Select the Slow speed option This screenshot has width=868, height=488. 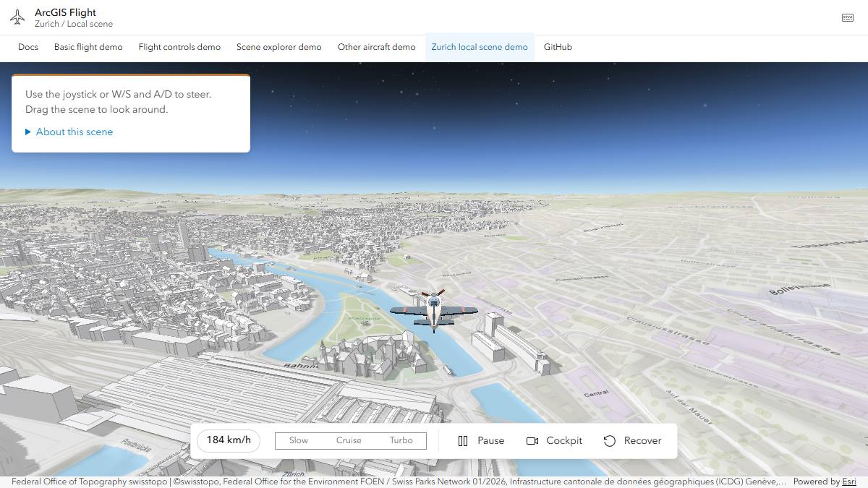[x=299, y=441]
